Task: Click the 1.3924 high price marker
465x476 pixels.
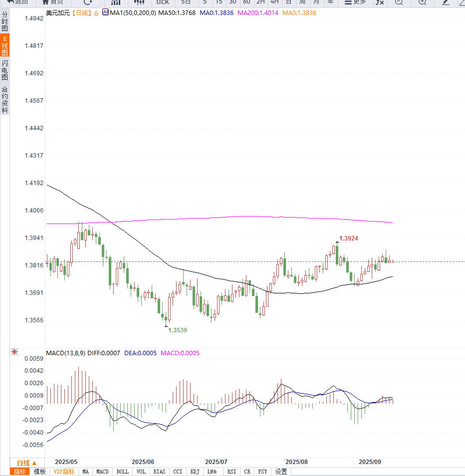Action: pos(348,238)
